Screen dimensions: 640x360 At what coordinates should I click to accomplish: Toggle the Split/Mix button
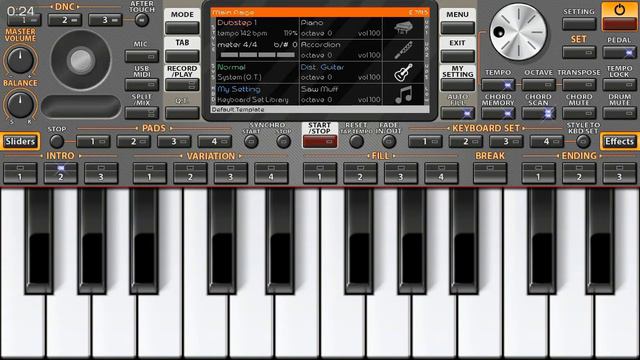pos(142,113)
